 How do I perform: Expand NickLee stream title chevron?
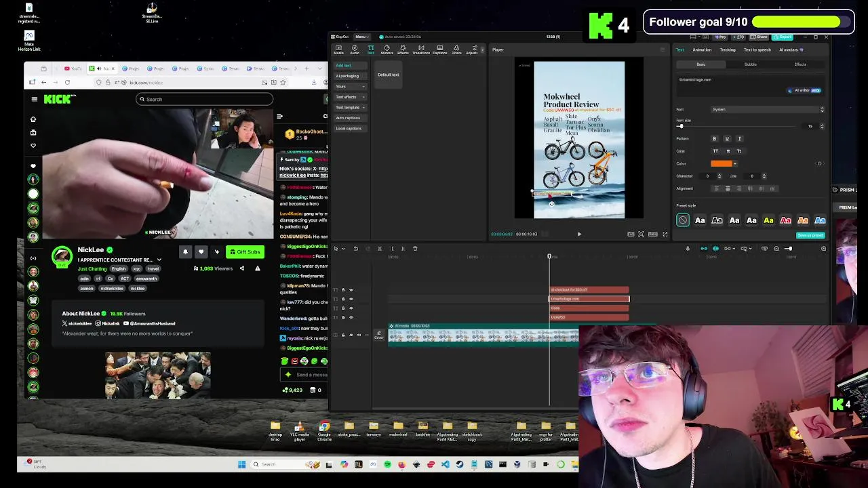point(159,260)
